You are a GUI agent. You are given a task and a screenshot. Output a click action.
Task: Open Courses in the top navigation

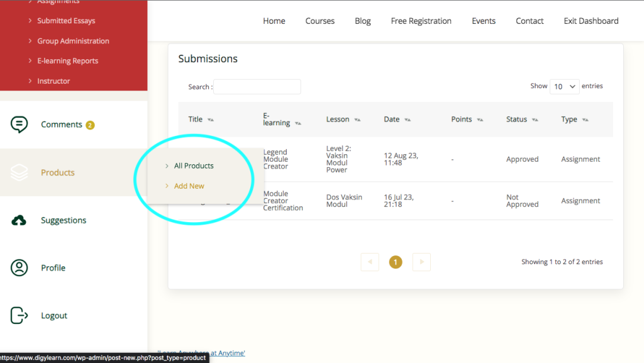click(x=319, y=21)
